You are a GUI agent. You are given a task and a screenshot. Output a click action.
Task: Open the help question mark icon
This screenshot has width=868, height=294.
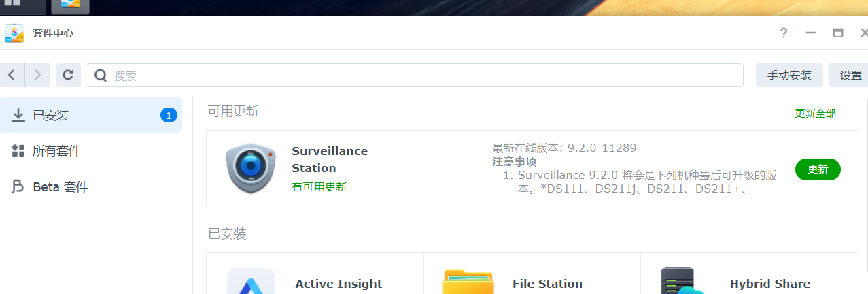784,33
